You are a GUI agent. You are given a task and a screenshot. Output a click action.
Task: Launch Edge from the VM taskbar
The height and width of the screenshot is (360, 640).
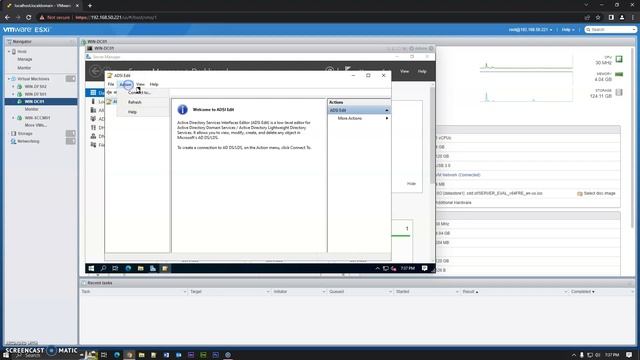128,268
